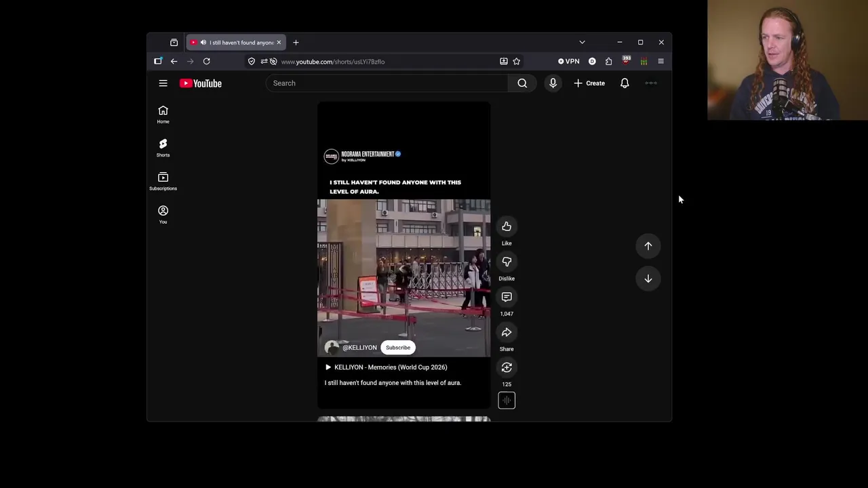The width and height of the screenshot is (868, 488).
Task: Go forward in the browser
Action: [x=190, y=62]
